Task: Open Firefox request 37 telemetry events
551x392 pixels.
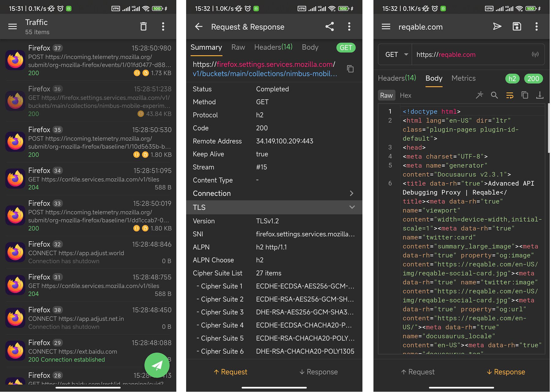Action: coord(88,60)
